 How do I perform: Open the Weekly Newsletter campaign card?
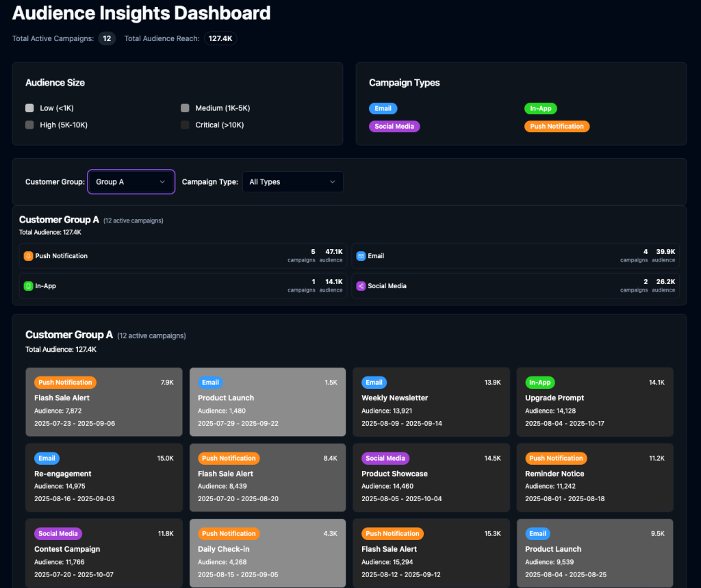point(431,402)
